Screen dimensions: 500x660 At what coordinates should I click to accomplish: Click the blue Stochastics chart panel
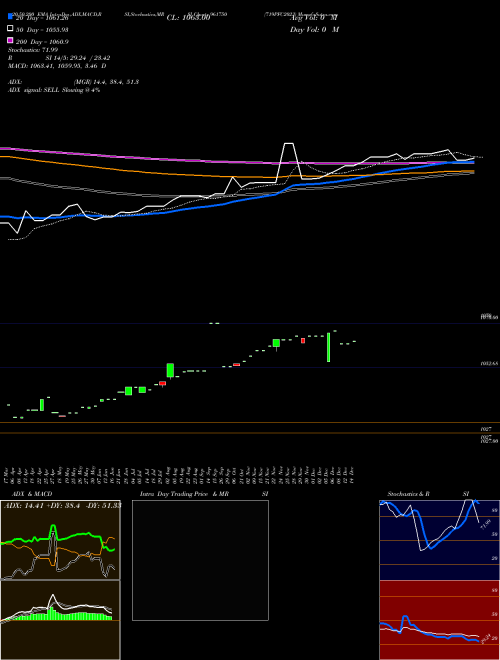pos(439,540)
